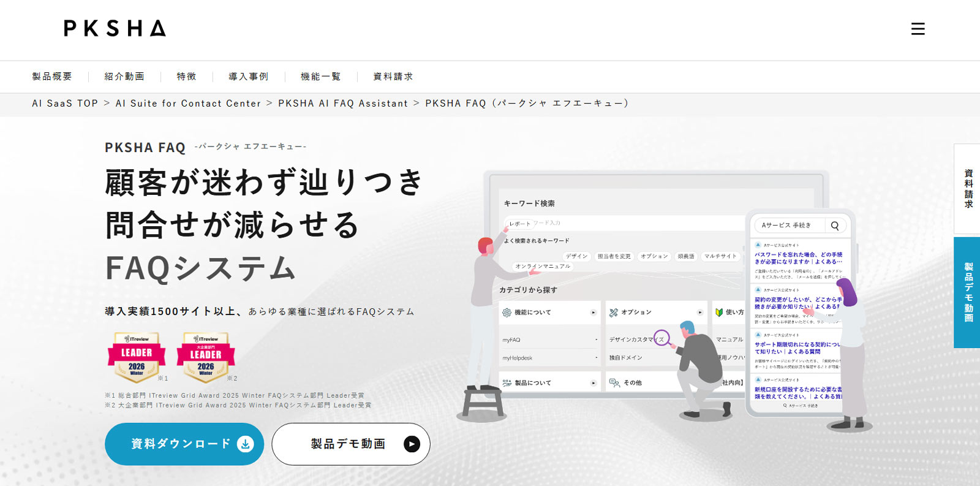The image size is (980, 486).
Task: Open the 独自ドメイン list item
Action: coord(626,358)
